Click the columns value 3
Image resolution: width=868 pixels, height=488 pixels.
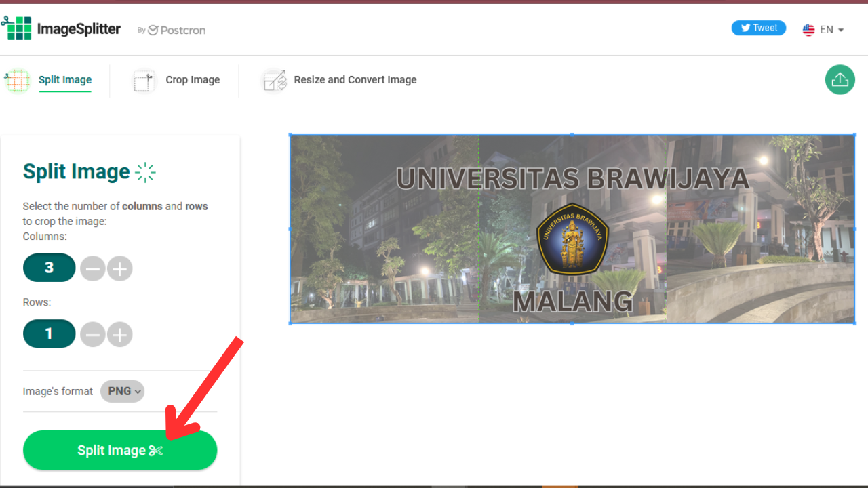tap(49, 268)
